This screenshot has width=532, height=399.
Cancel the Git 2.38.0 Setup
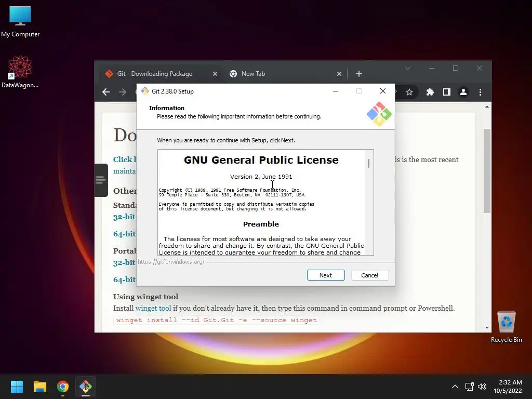(x=369, y=275)
